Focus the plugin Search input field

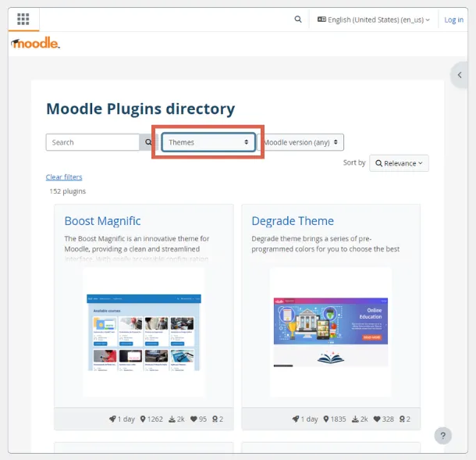tap(93, 142)
